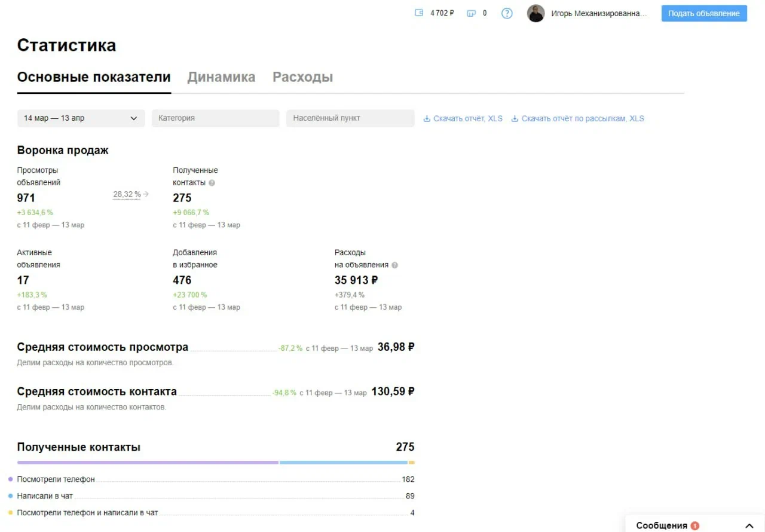The height and width of the screenshot is (532, 765).
Task: Click the +9 066,7 % contacts change
Action: pos(191,212)
